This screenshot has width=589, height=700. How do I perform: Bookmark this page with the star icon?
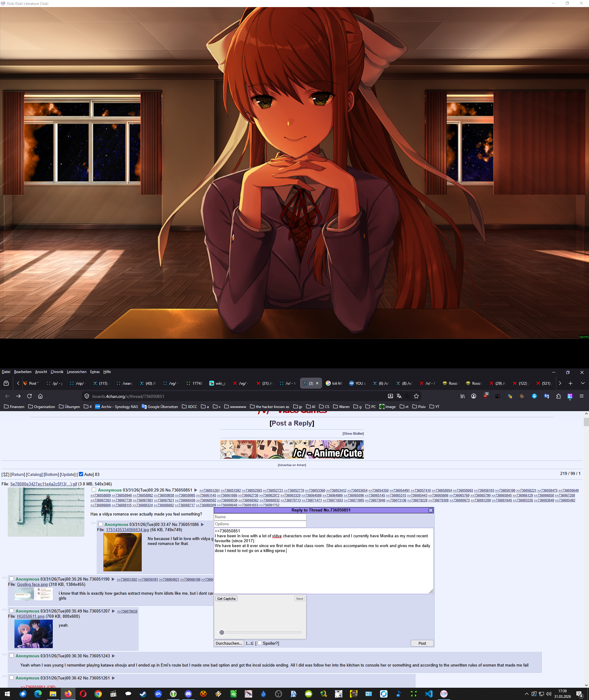pyautogui.click(x=416, y=396)
